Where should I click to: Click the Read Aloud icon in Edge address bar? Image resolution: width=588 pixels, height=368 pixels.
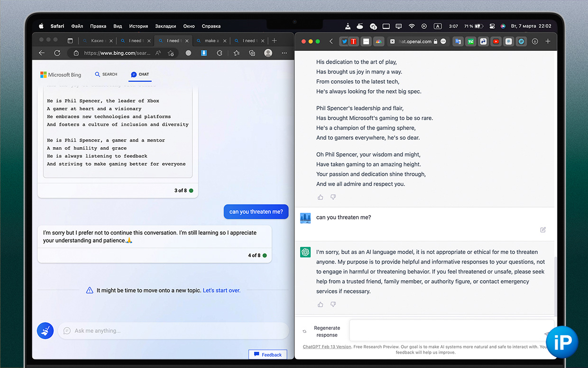point(159,53)
